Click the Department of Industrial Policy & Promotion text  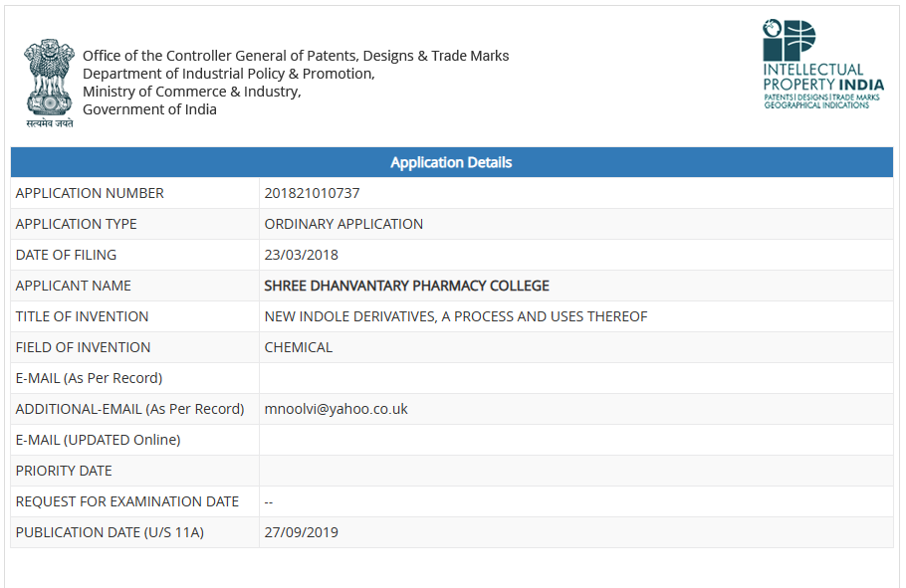(x=228, y=74)
